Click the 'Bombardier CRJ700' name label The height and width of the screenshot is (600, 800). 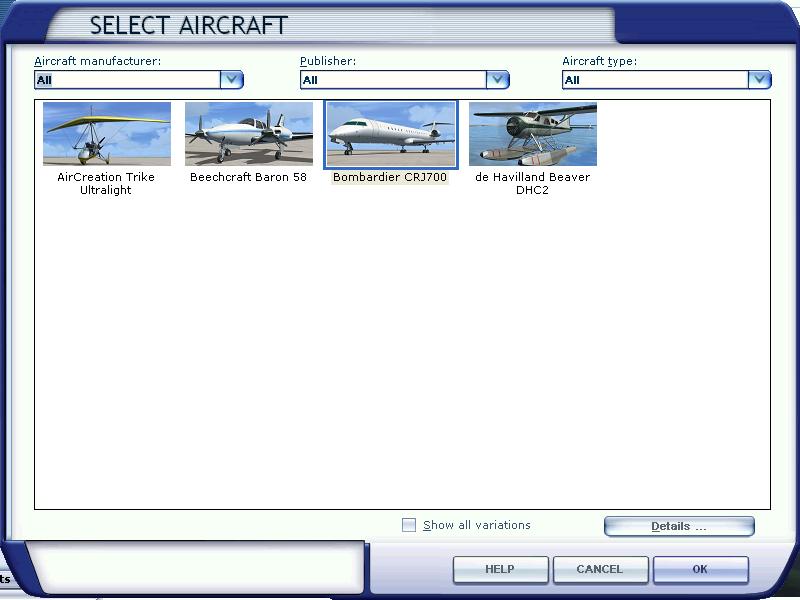pyautogui.click(x=390, y=177)
